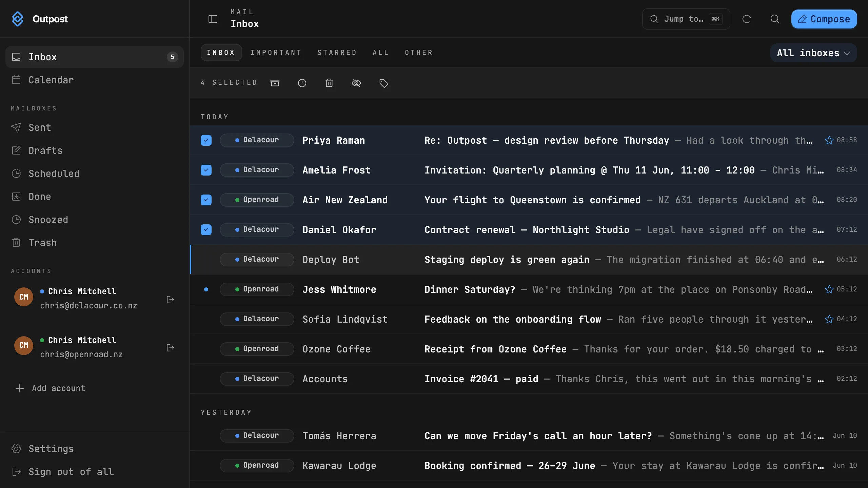This screenshot has height=488, width=868.
Task: Focus the Jump to search field
Action: point(686,19)
